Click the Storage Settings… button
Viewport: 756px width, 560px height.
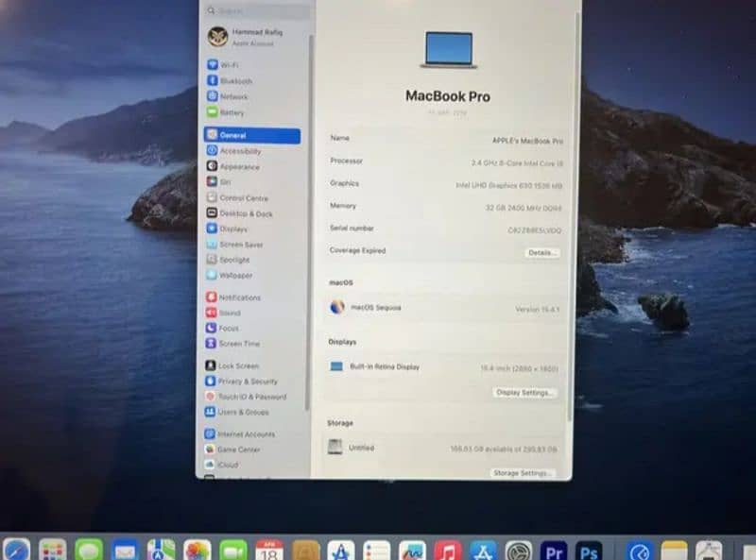(522, 473)
